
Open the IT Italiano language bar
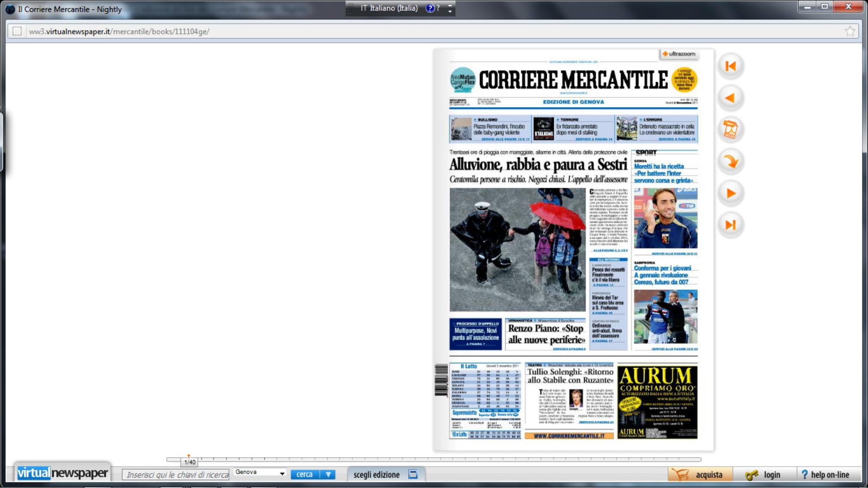click(x=388, y=8)
